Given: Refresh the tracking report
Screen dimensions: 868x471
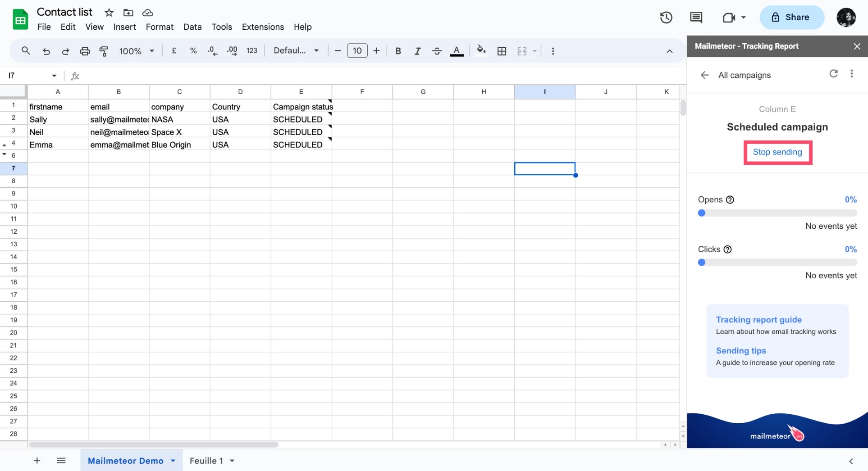Looking at the screenshot, I should (833, 74).
